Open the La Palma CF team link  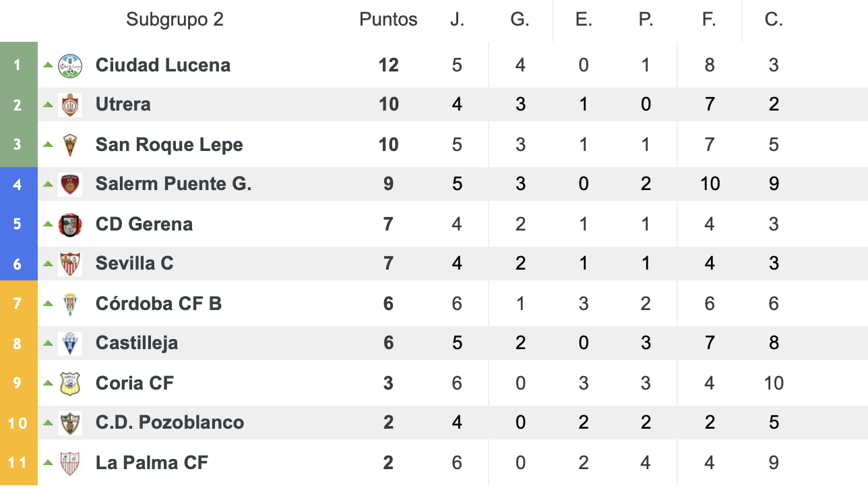click(x=152, y=462)
